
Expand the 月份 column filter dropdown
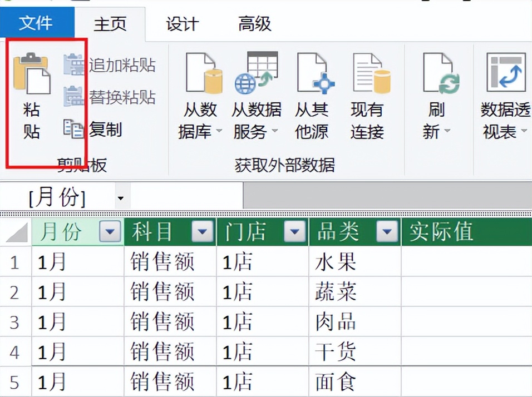[x=110, y=231]
